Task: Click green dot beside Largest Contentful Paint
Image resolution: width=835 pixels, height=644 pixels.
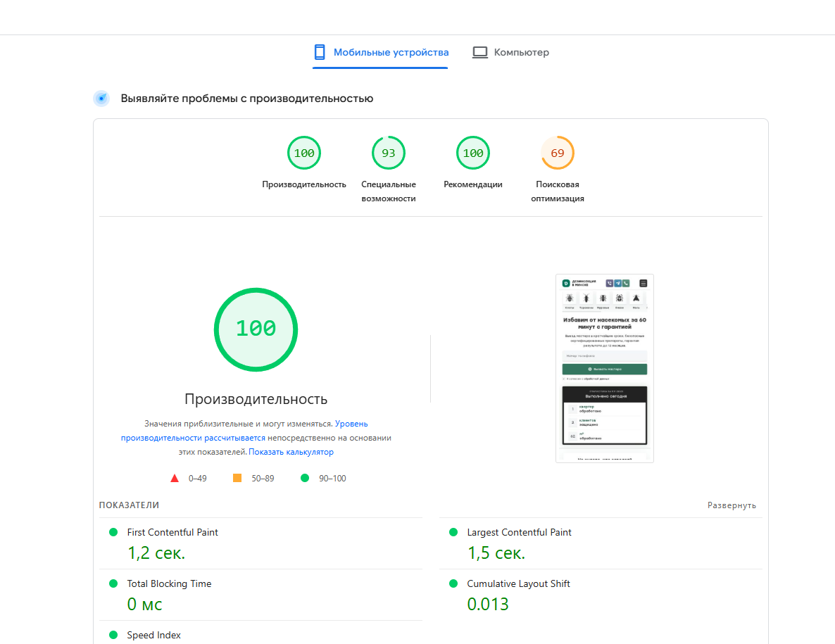Action: tap(453, 532)
